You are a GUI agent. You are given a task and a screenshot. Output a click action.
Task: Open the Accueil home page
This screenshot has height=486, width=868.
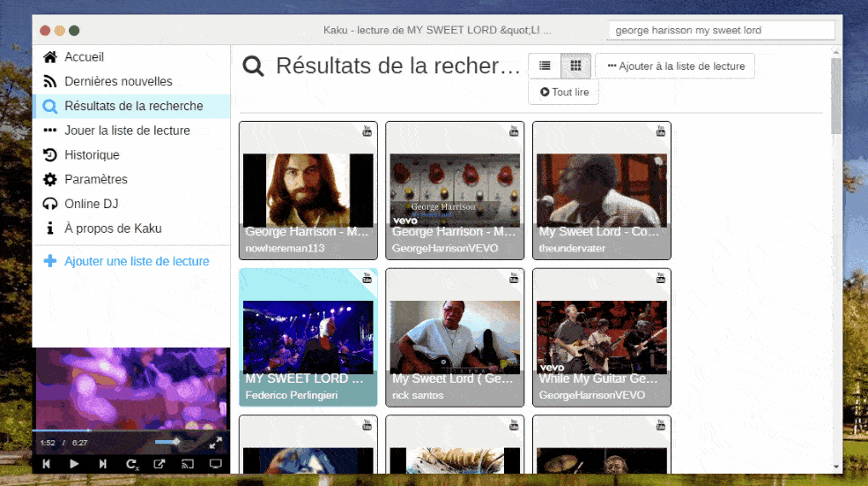131,57
